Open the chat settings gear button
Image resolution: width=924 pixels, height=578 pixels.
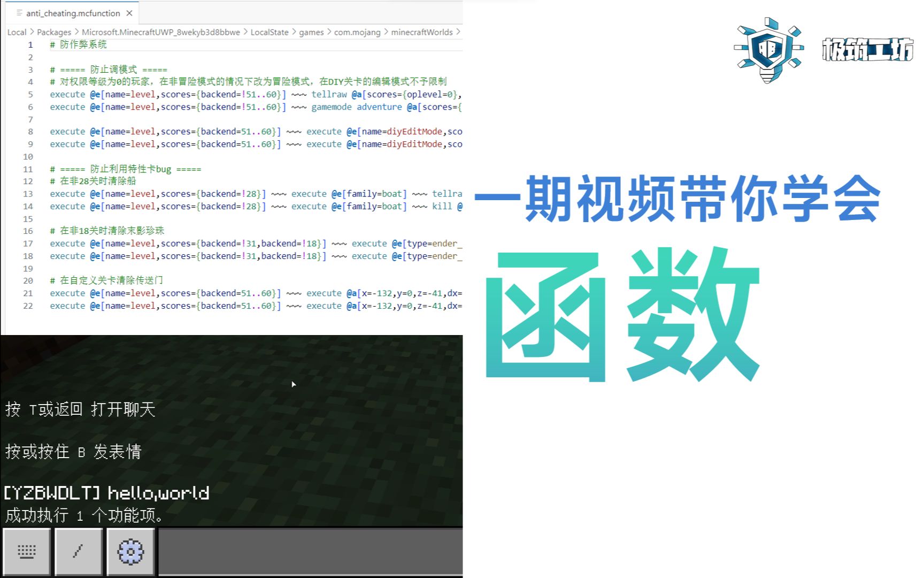point(130,551)
